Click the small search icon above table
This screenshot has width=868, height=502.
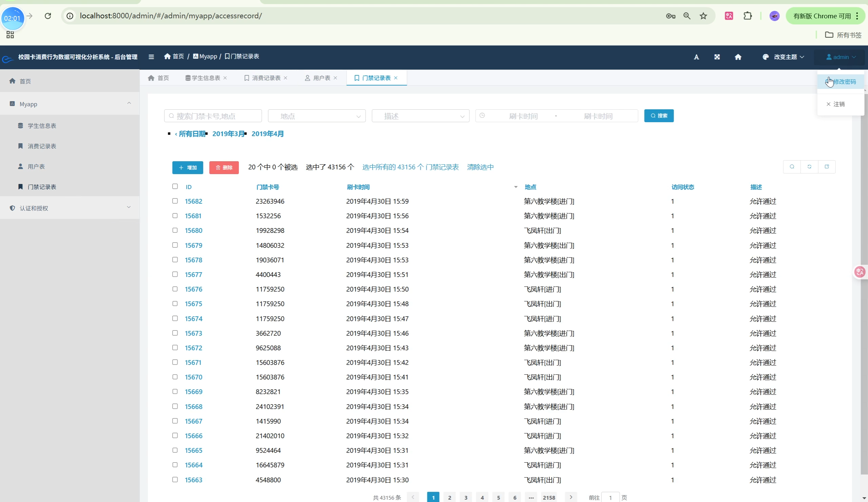792,167
